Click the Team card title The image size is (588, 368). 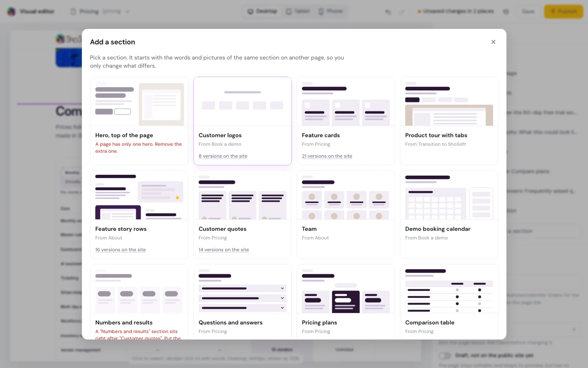(x=309, y=229)
